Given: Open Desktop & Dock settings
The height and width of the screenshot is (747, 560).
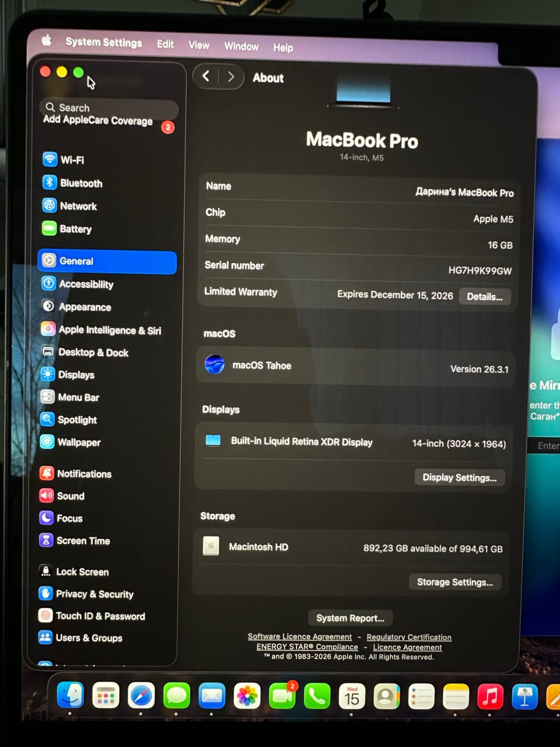Looking at the screenshot, I should click(x=85, y=352).
